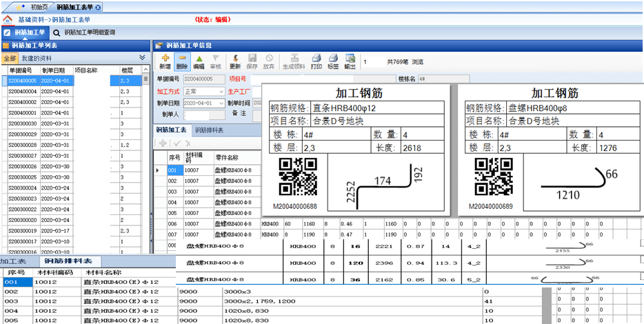Click the 放弃 (discard) icon

click(x=269, y=59)
